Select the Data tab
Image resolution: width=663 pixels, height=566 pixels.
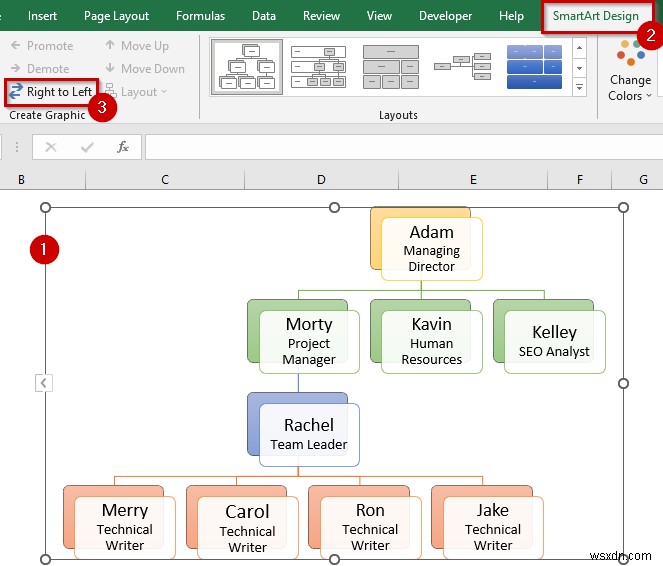point(264,16)
